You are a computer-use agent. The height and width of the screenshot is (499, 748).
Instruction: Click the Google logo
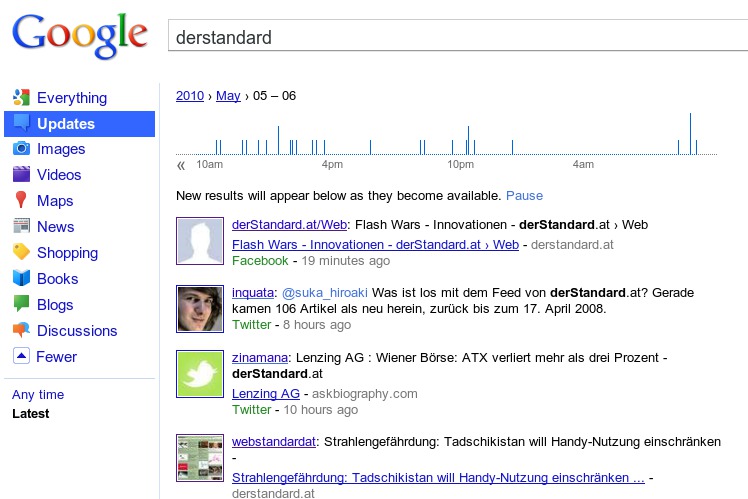[x=80, y=36]
